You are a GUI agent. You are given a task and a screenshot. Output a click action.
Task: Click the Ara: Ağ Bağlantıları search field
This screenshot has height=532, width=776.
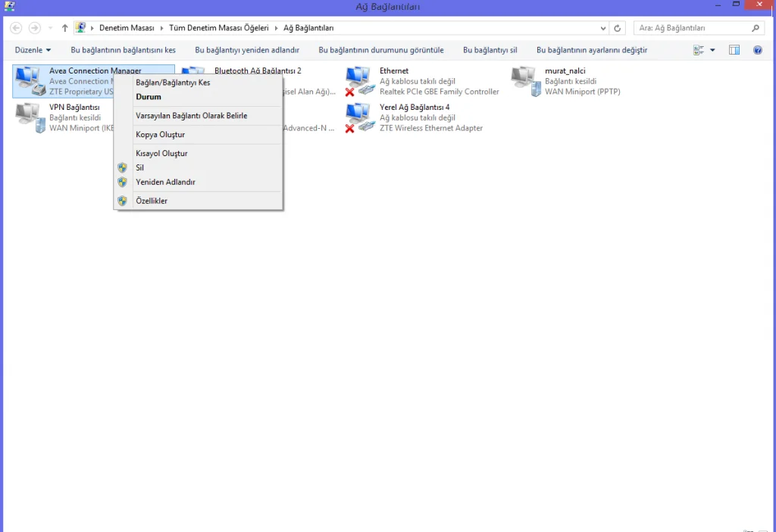690,28
